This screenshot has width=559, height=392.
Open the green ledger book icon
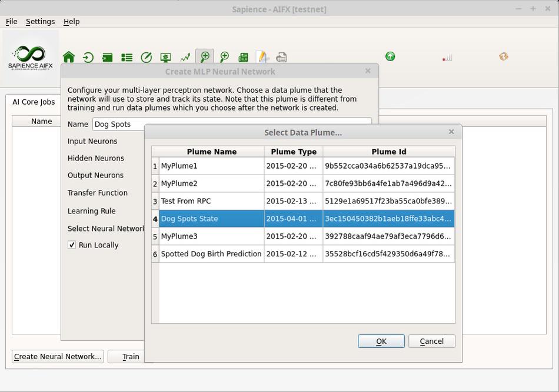pyautogui.click(x=244, y=58)
